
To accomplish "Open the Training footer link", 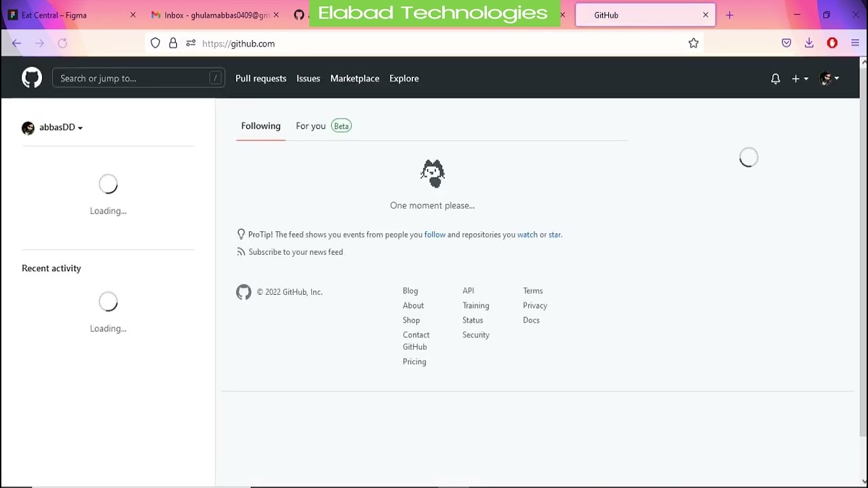I will (x=475, y=306).
